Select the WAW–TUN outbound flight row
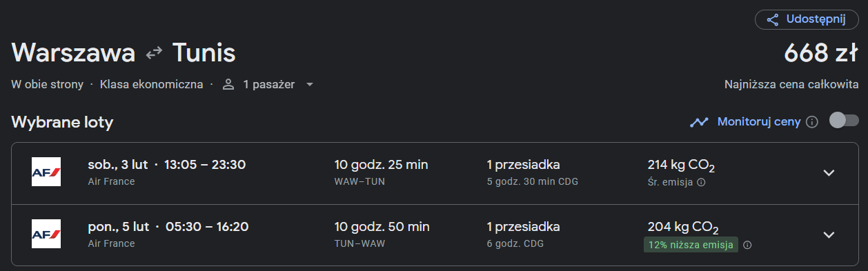 coord(434,173)
